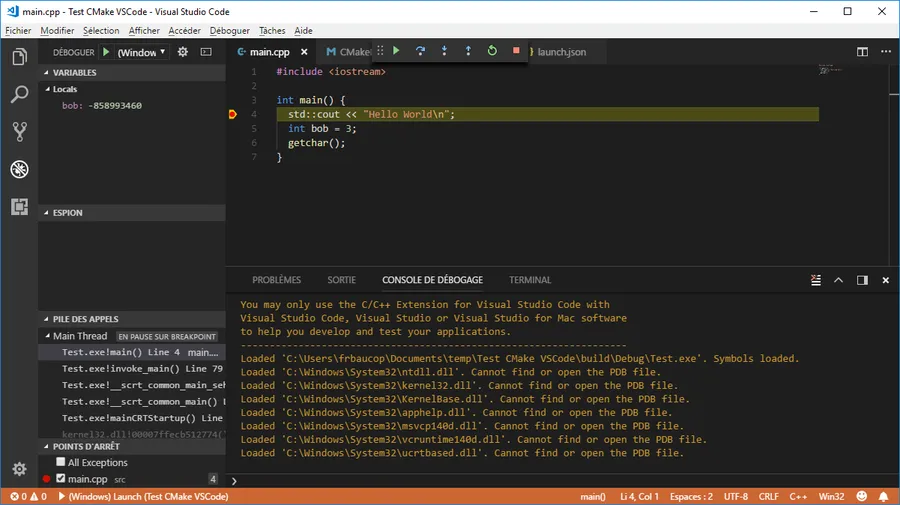Viewport: 900px width, 505px height.
Task: Toggle the All Exceptions checkbox
Action: coord(60,461)
